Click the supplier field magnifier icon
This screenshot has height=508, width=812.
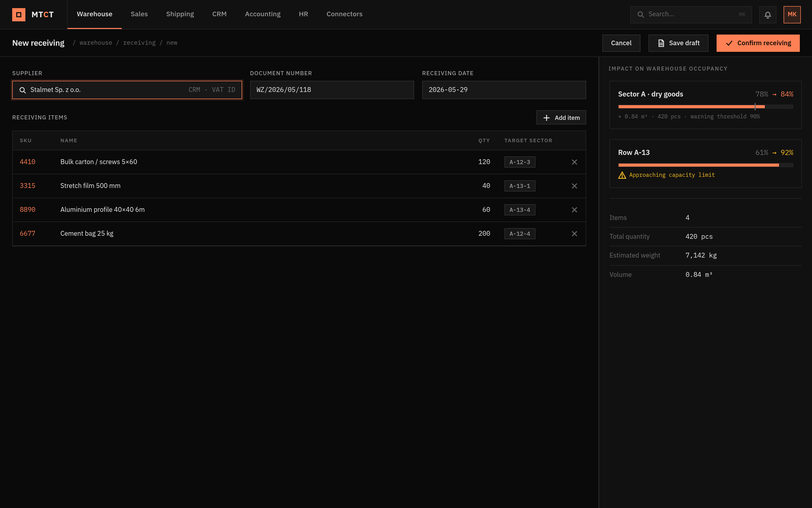pyautogui.click(x=23, y=90)
